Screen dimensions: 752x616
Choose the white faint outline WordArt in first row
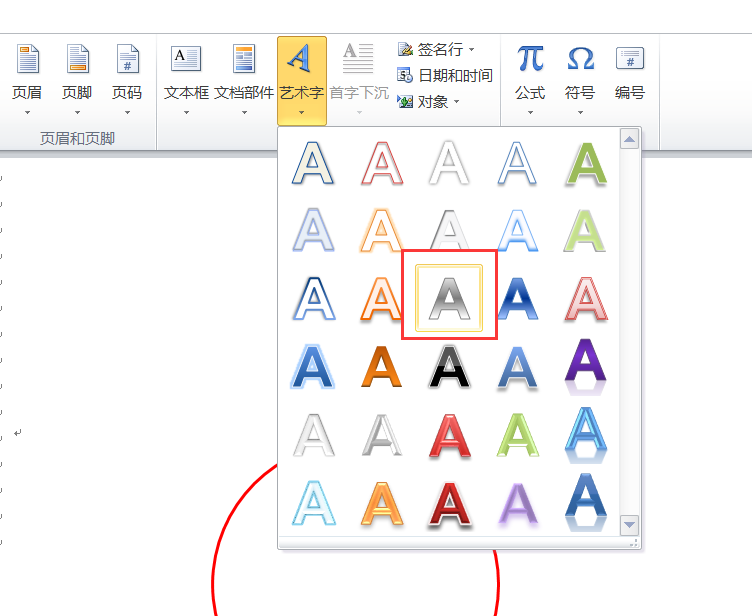tap(449, 163)
